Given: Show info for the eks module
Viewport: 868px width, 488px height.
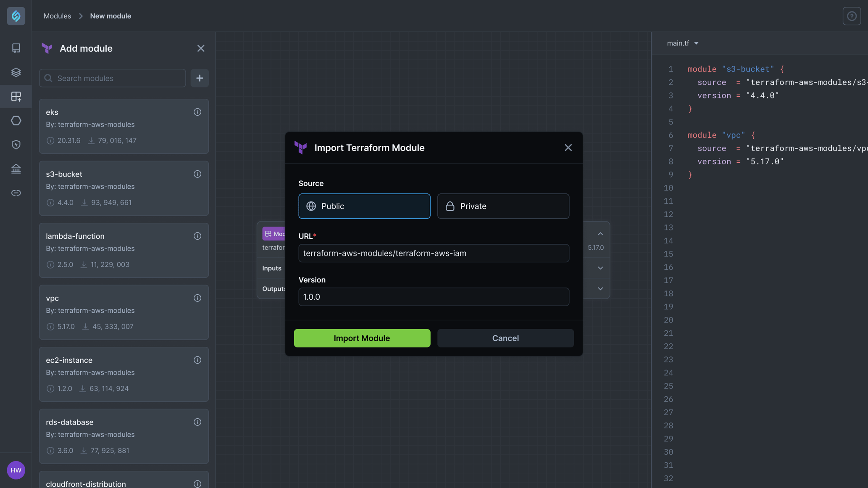Looking at the screenshot, I should pos(197,112).
